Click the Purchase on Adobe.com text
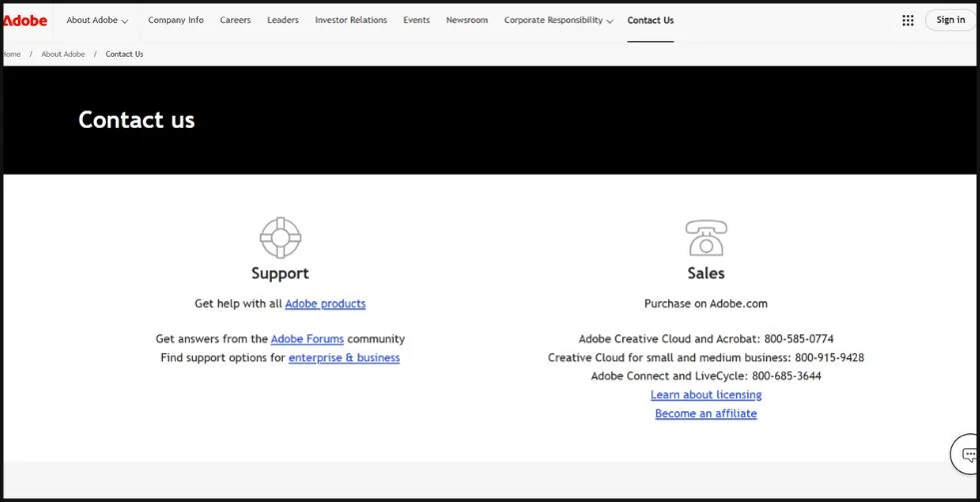Image resolution: width=980 pixels, height=502 pixels. pyautogui.click(x=706, y=303)
